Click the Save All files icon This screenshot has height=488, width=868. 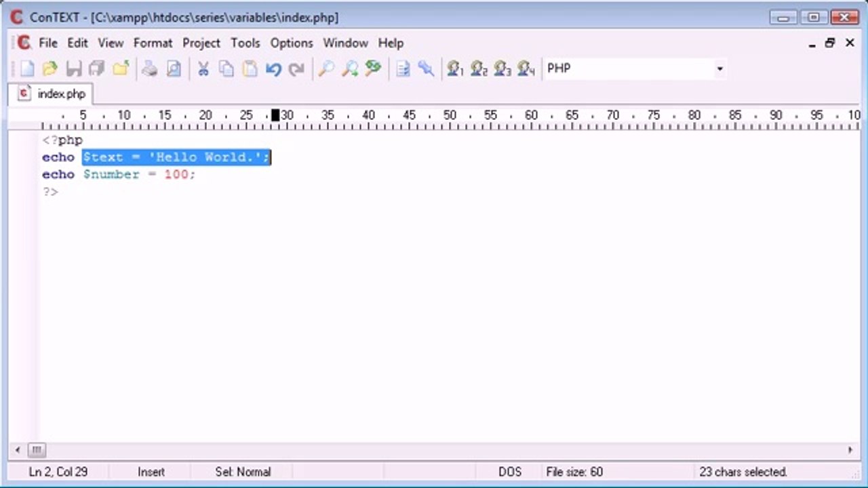point(97,68)
